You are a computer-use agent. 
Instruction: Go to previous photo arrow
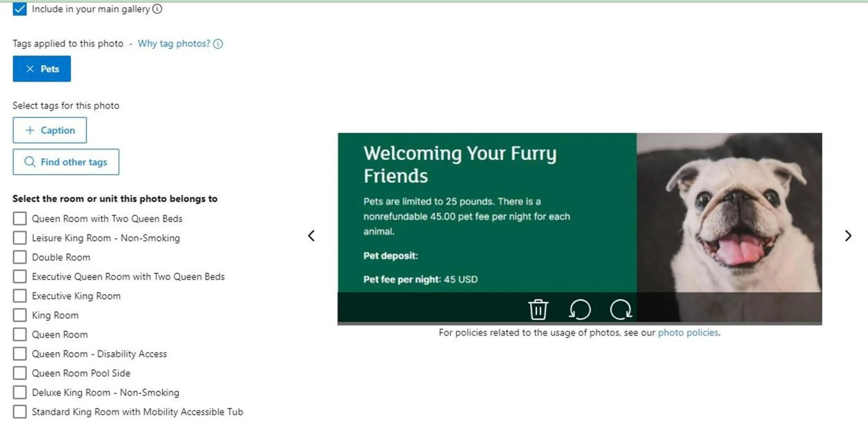311,235
